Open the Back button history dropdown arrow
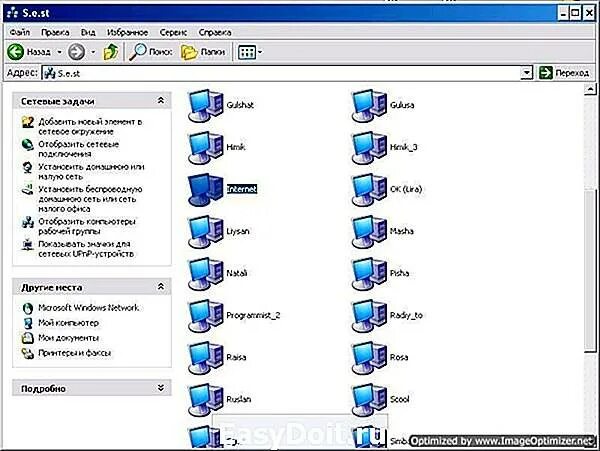 59,52
